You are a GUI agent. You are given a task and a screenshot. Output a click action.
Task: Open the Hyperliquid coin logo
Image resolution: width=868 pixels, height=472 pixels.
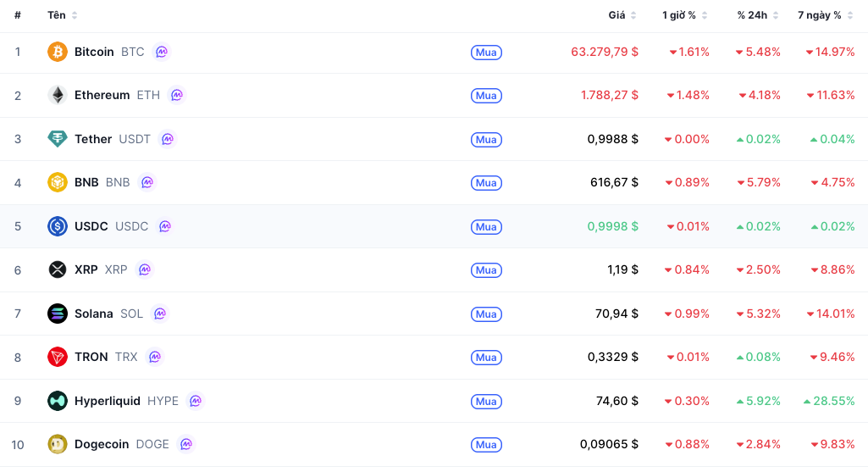coord(57,401)
